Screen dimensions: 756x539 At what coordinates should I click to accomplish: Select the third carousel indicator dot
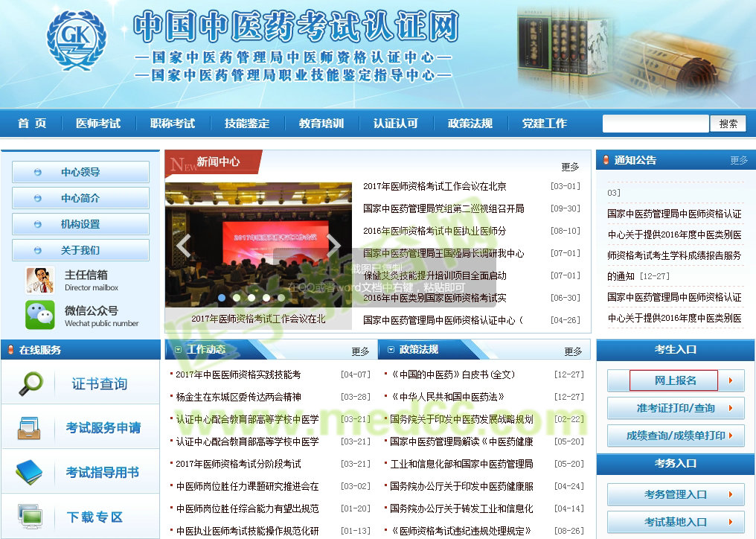click(x=251, y=296)
